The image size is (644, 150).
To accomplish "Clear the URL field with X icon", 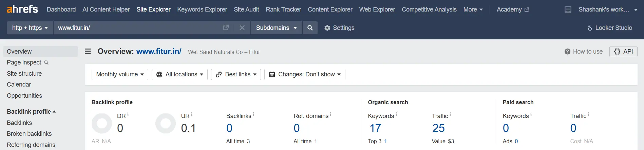I will click(x=242, y=28).
